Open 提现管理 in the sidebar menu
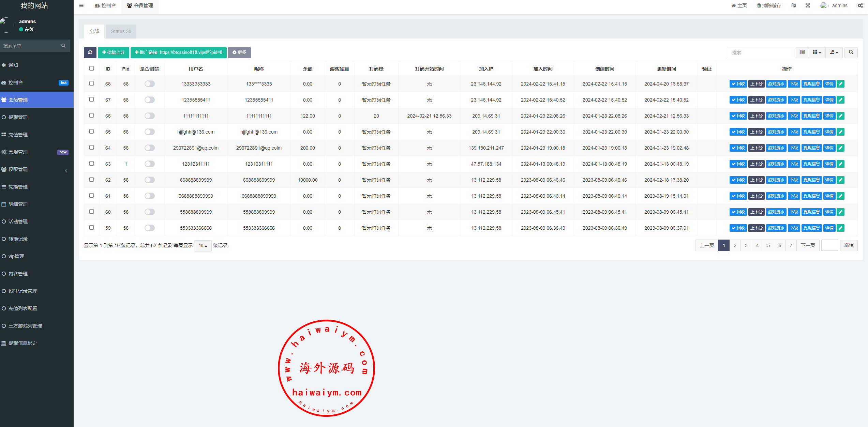This screenshot has height=427, width=868. 18,117
